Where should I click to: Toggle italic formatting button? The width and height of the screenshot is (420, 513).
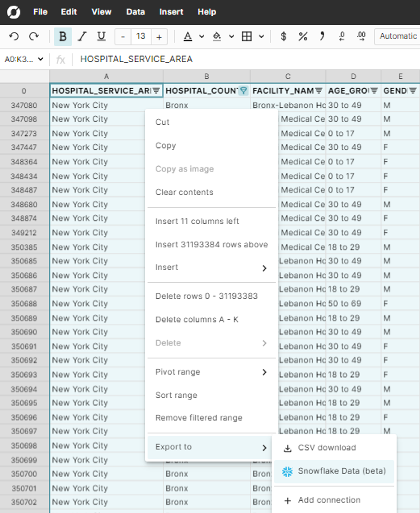(82, 37)
